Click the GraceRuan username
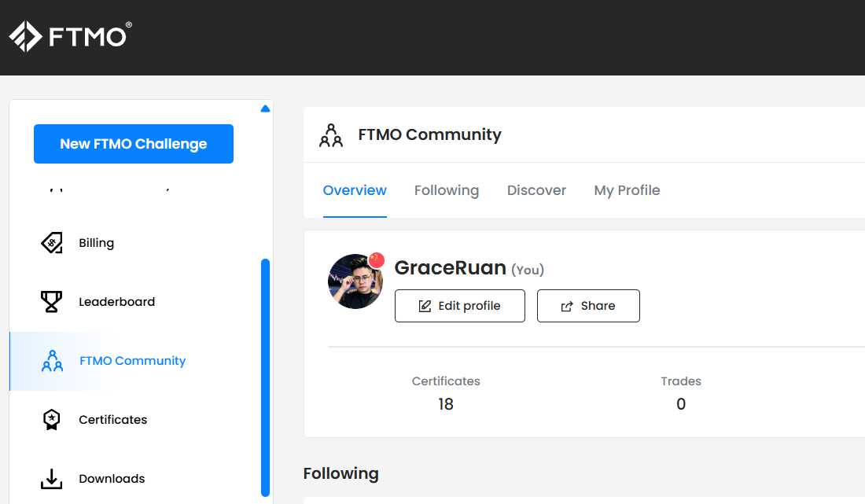Screen dimensions: 865x504 [x=450, y=267]
